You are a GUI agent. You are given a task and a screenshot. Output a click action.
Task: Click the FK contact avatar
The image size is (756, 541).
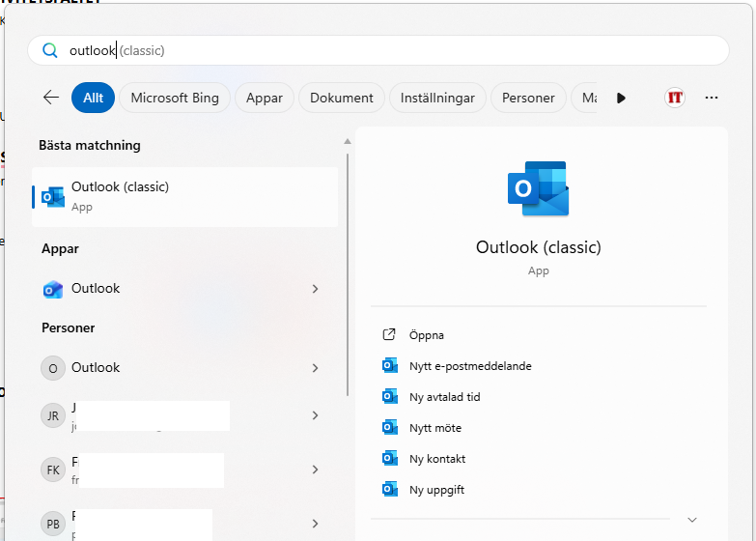pyautogui.click(x=53, y=470)
